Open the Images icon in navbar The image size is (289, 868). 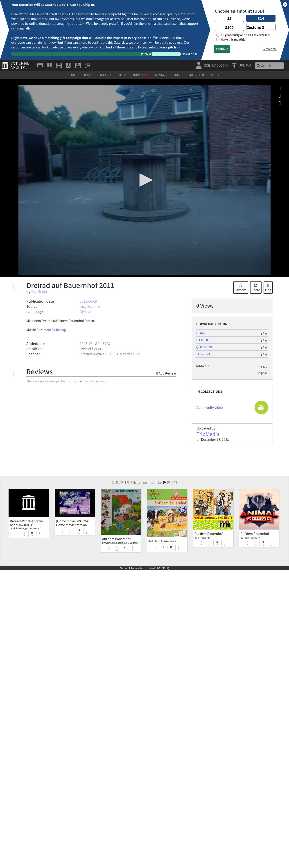click(x=88, y=65)
